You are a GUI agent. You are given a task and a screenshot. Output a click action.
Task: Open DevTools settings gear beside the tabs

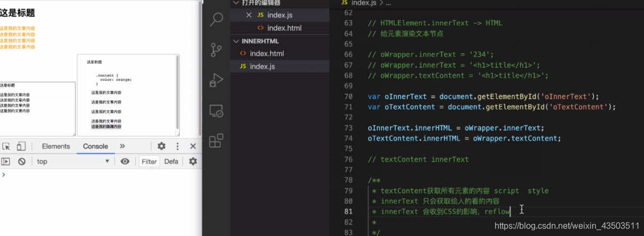161,147
